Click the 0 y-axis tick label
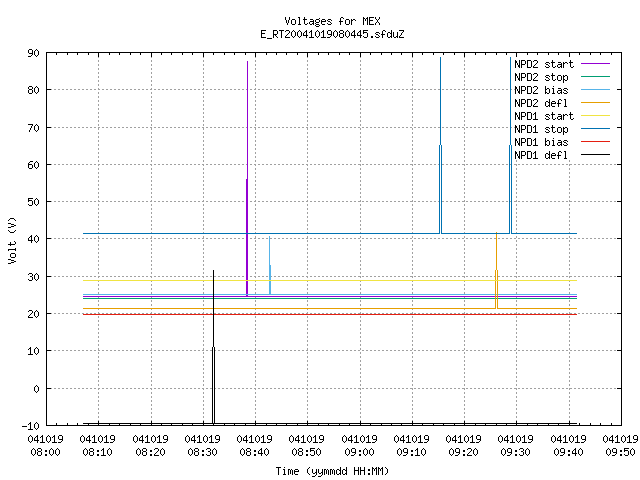The height and width of the screenshot is (480, 640). click(36, 389)
